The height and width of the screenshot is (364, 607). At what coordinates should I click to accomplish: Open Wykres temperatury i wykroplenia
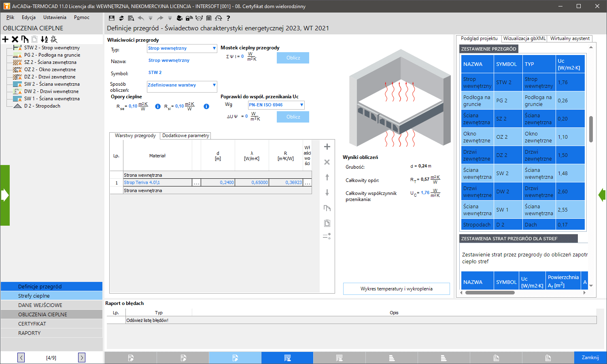point(397,289)
